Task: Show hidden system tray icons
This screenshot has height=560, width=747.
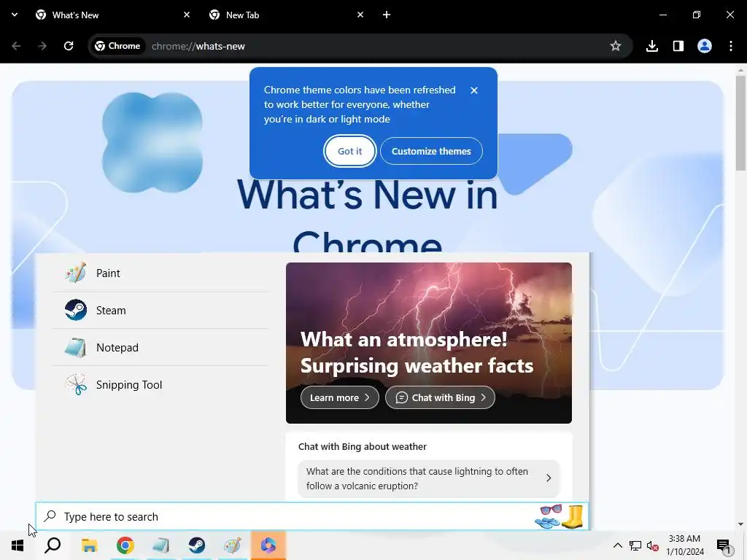Action: 617,545
